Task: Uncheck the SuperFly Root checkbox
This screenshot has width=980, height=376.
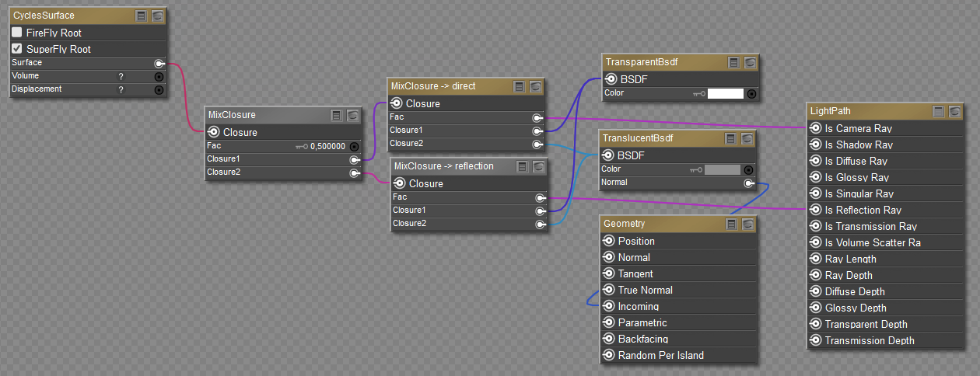Action: (16, 49)
